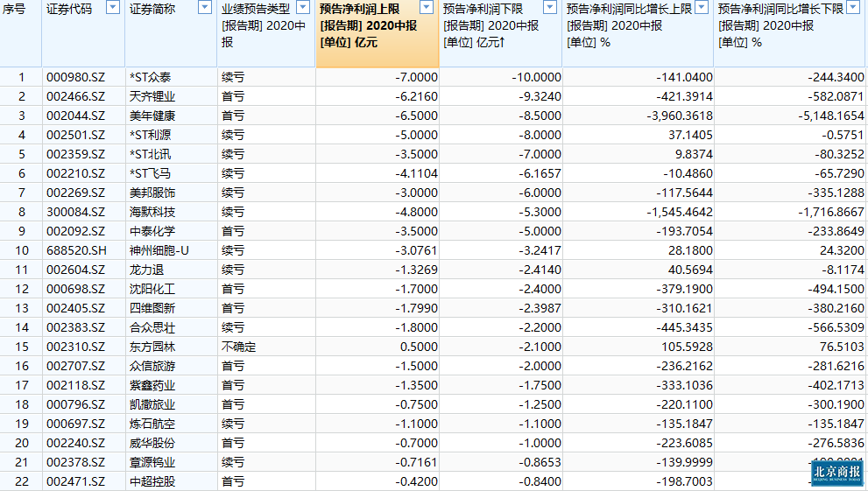Select row number 22
The height and width of the screenshot is (491, 868).
click(x=22, y=481)
